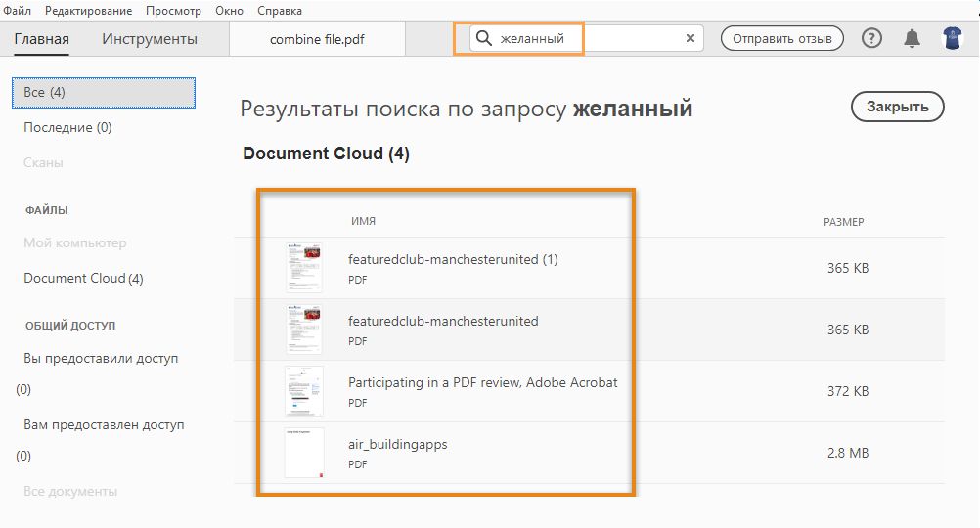Select Сканы in sidebar
This screenshot has height=528, width=980.
(x=43, y=162)
